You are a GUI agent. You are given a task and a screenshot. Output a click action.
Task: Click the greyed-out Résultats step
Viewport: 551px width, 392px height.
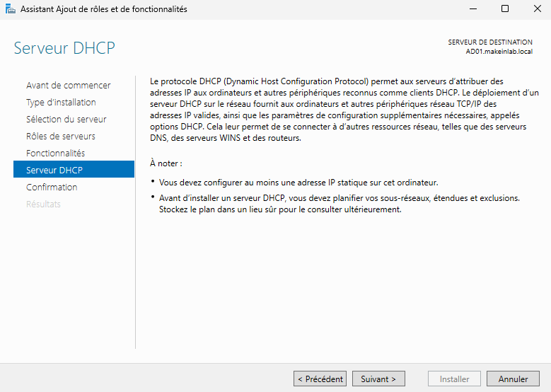point(43,204)
